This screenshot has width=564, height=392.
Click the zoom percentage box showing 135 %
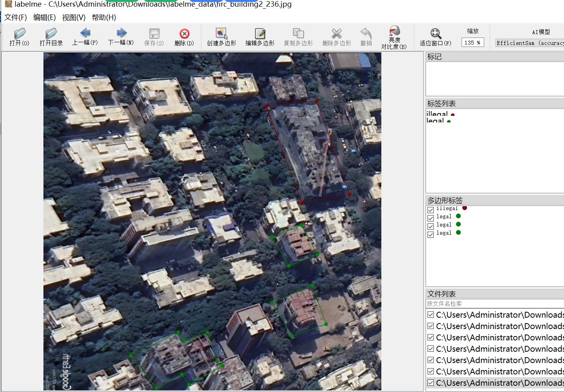point(472,43)
